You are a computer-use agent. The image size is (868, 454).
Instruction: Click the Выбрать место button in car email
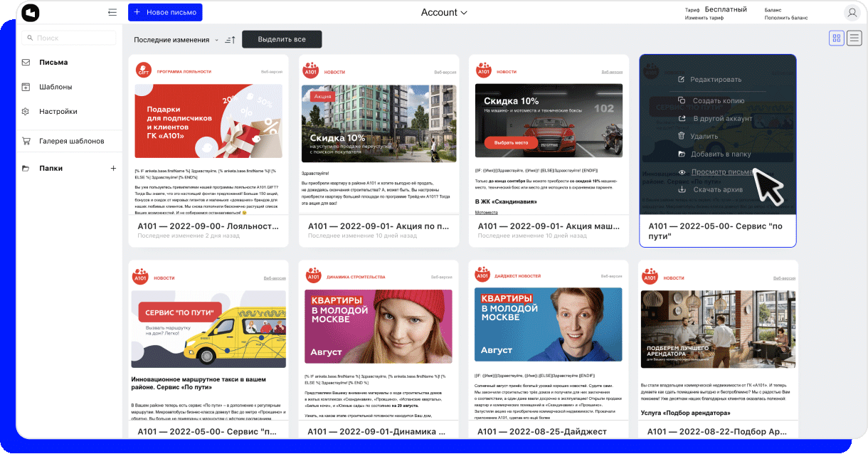[511, 143]
